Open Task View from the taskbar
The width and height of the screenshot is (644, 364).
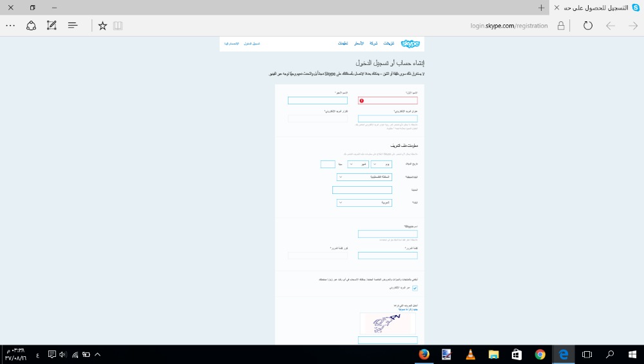tap(587, 354)
